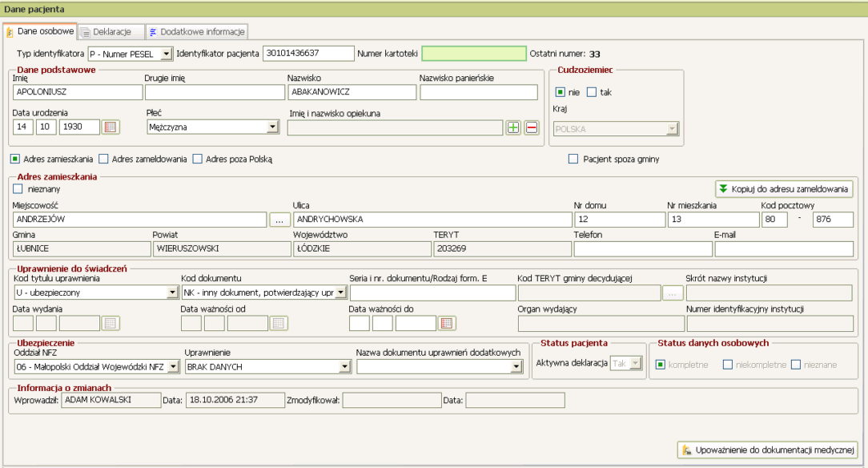Add guardian with green plus icon
The width and height of the screenshot is (868, 468).
[x=513, y=128]
